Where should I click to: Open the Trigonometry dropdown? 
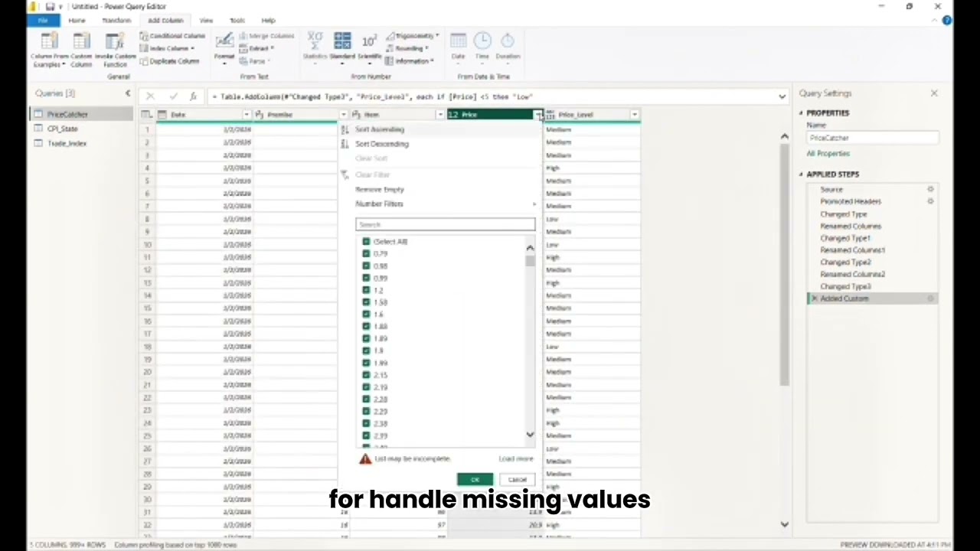point(412,36)
